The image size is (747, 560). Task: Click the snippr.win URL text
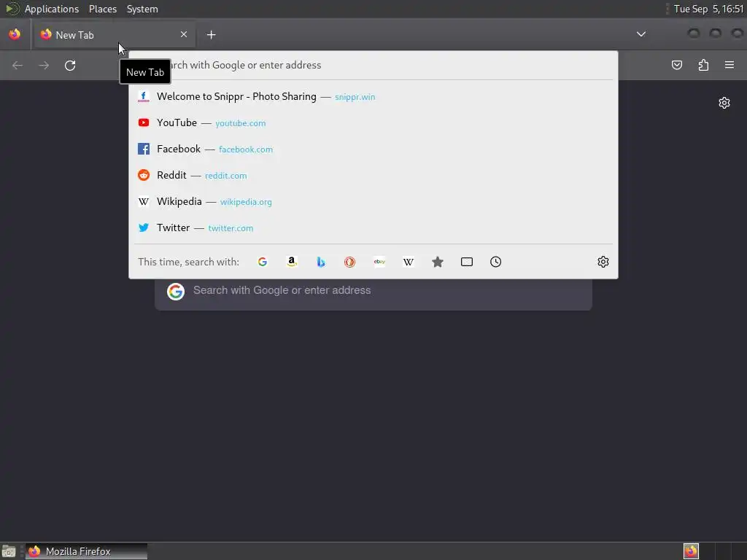tap(355, 97)
